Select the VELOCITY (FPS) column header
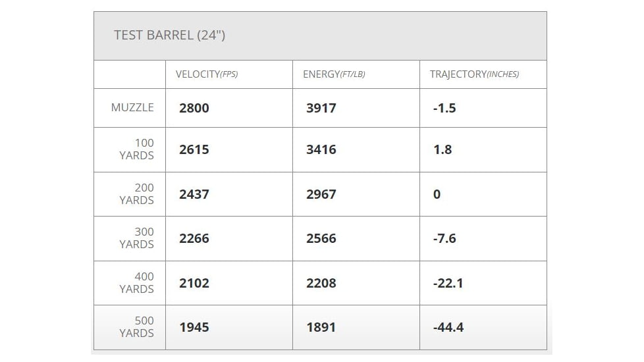The height and width of the screenshot is (362, 644). 207,74
